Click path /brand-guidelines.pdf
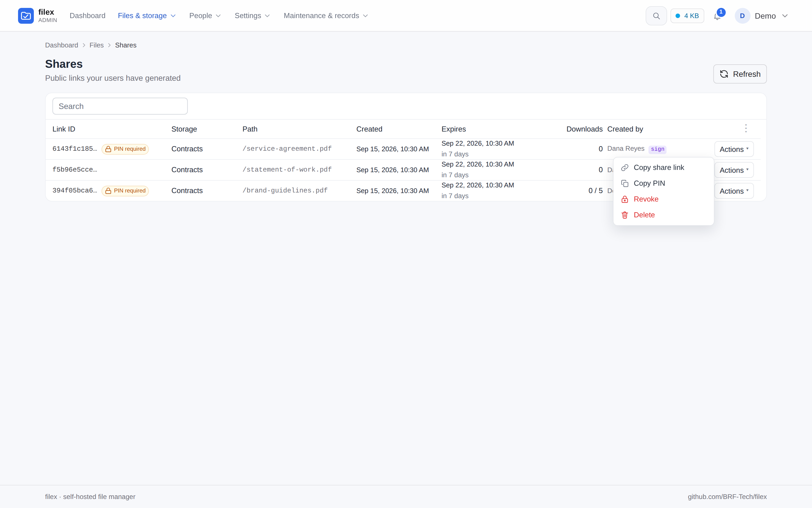The width and height of the screenshot is (812, 508). pos(285,190)
